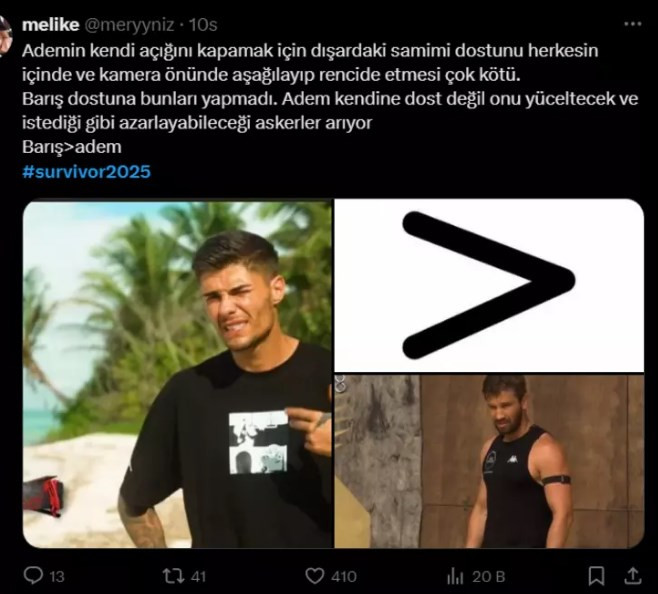Viewport: 658px width, 594px height.
Task: Bookmark this tweet
Action: (596, 575)
